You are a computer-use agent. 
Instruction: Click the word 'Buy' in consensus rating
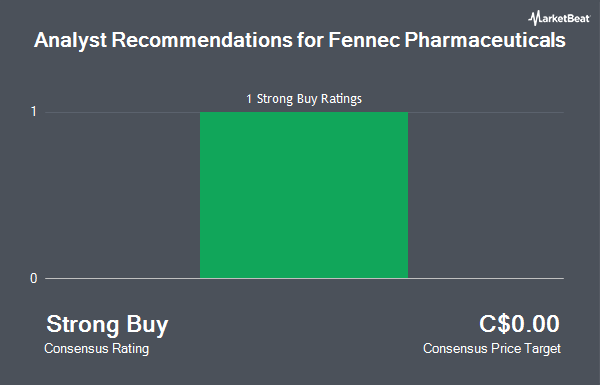[x=147, y=325]
